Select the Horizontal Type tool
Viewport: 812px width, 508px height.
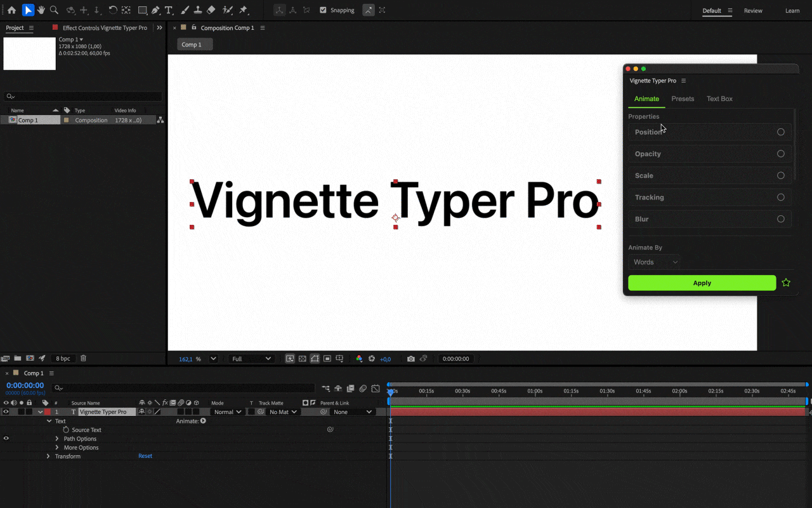tap(168, 10)
